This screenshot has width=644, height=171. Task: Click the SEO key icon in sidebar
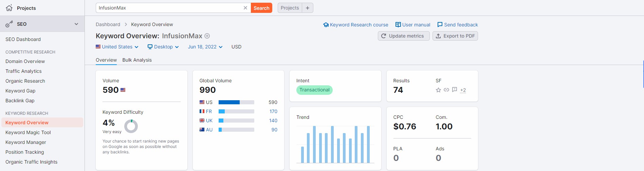(x=9, y=24)
